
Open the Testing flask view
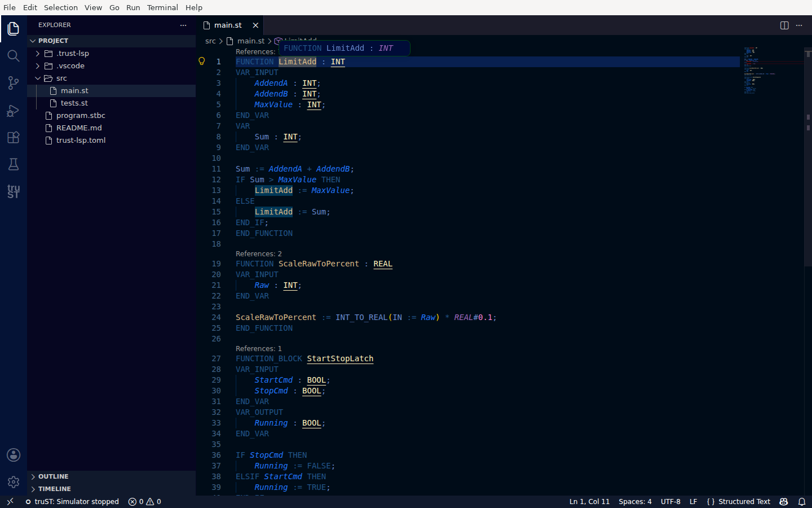[x=14, y=164]
